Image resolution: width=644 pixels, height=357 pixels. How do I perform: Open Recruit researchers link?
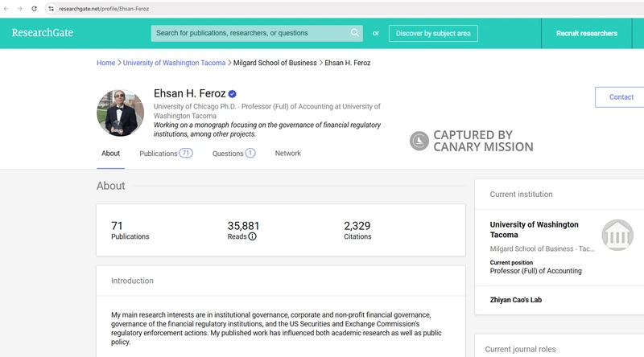(x=587, y=33)
